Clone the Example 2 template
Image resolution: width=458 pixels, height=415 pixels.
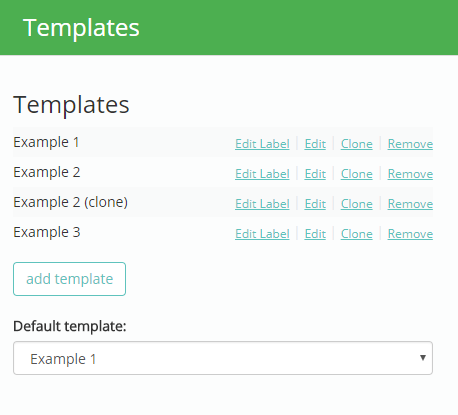click(356, 174)
